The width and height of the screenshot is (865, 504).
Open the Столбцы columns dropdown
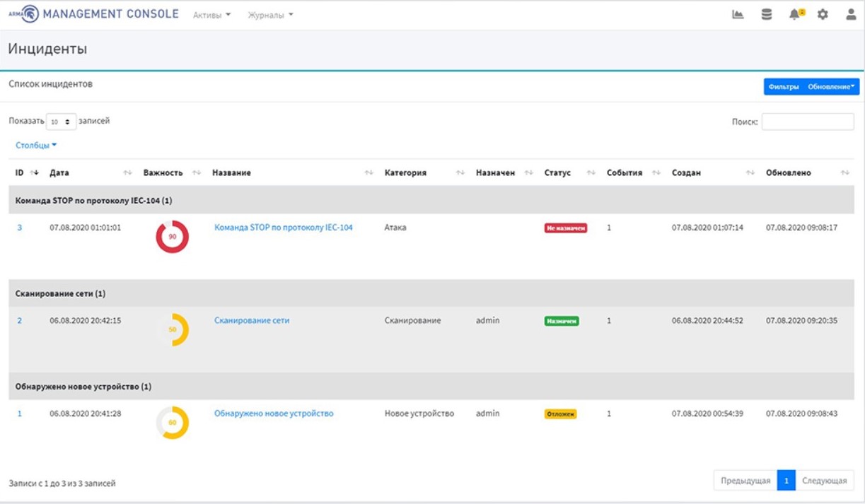pos(36,146)
